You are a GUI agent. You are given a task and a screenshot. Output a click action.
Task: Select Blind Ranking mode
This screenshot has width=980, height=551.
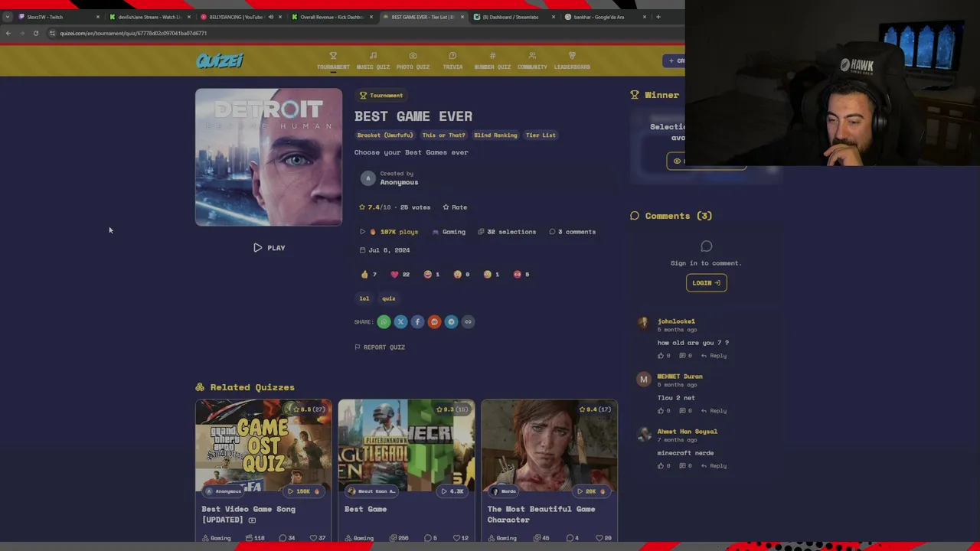coord(495,135)
